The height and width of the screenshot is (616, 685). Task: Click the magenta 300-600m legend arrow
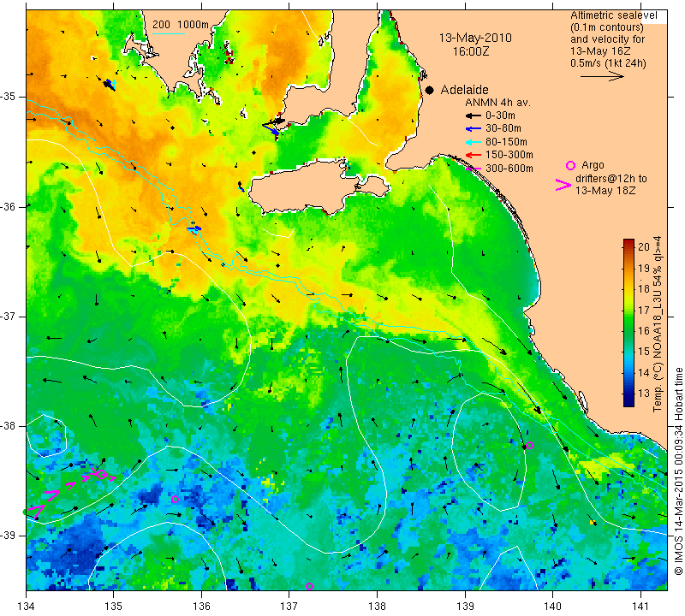(474, 169)
